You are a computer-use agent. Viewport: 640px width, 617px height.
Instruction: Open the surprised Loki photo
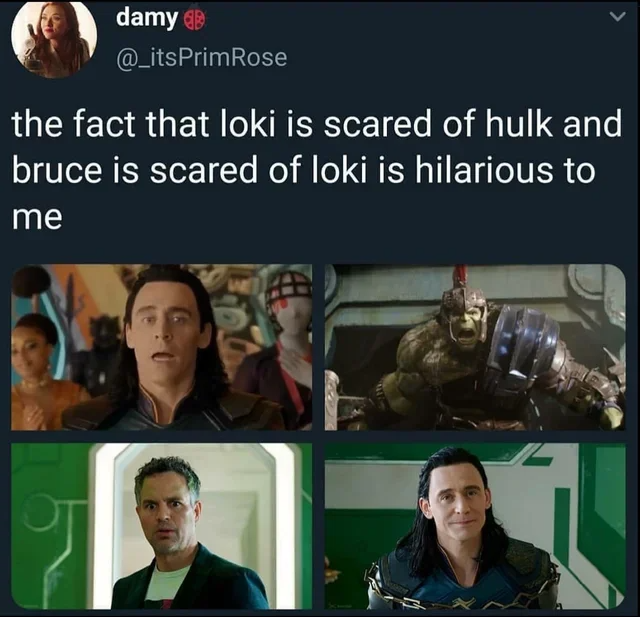point(162,347)
